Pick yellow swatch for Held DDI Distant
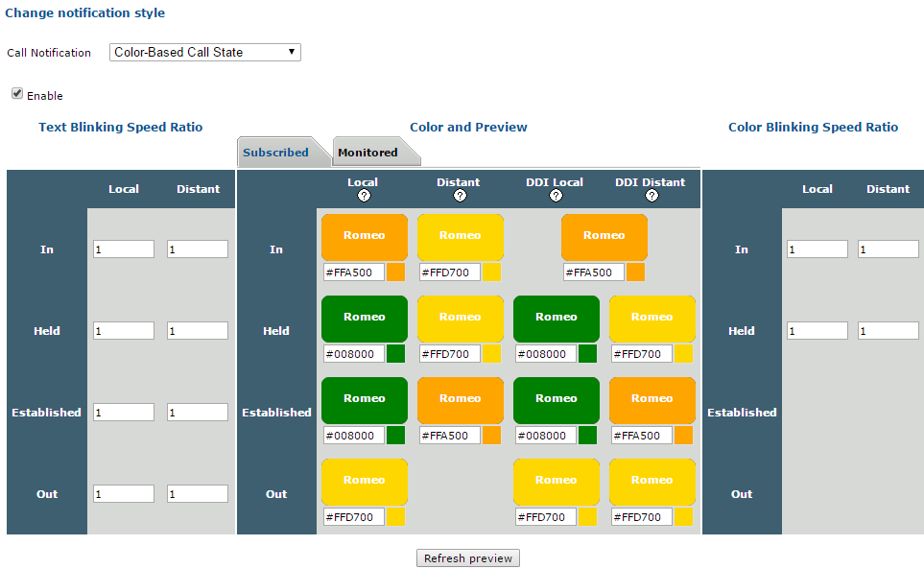The image size is (924, 569). pos(683,354)
